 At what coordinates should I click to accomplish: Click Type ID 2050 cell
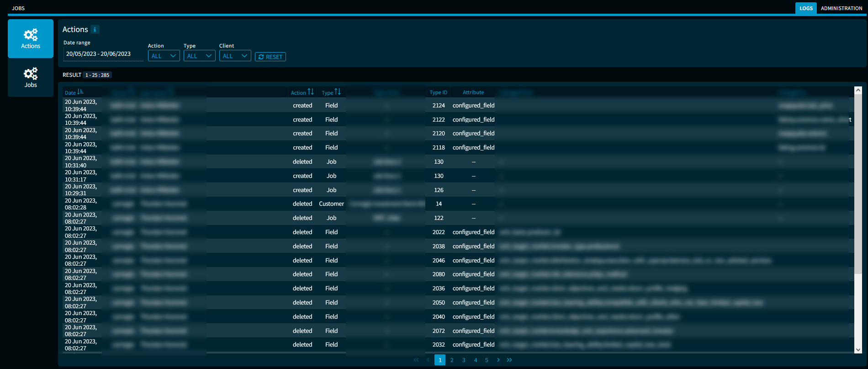pos(439,302)
